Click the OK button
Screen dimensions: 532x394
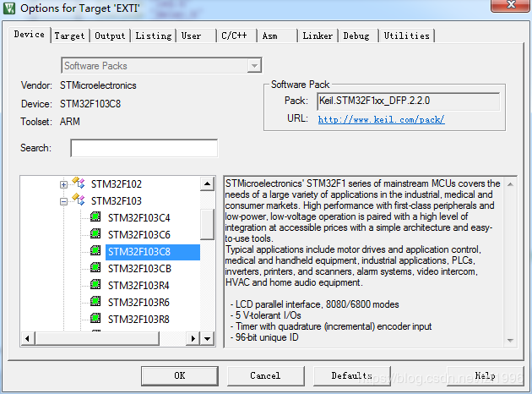pyautogui.click(x=180, y=375)
